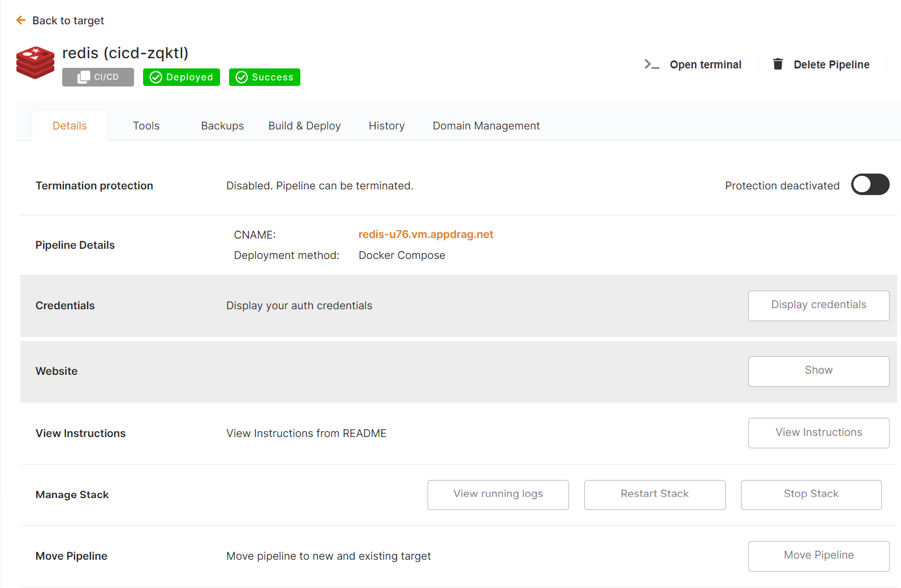Click the 'Termination protection' heading
Viewport: 901px width, 588px height.
point(94,185)
